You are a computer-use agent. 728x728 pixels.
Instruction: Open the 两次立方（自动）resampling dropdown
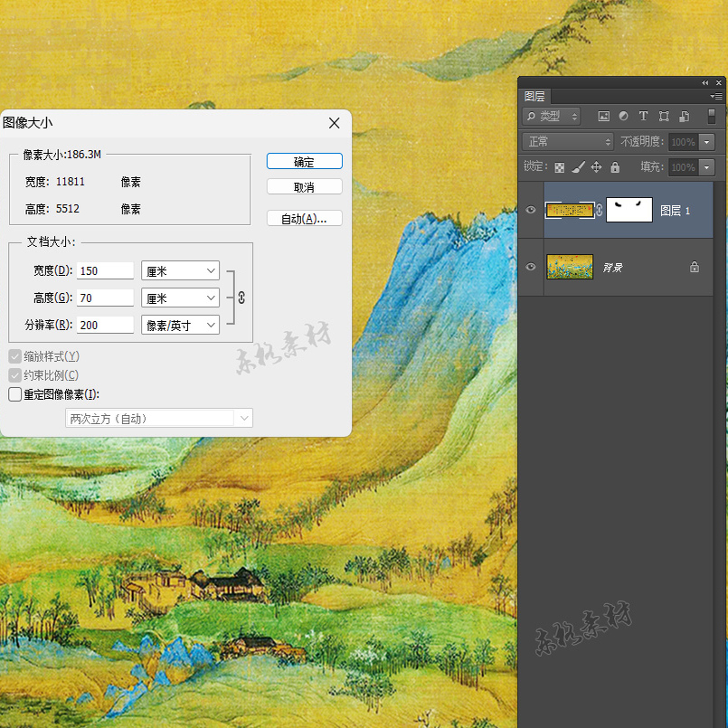pyautogui.click(x=159, y=419)
